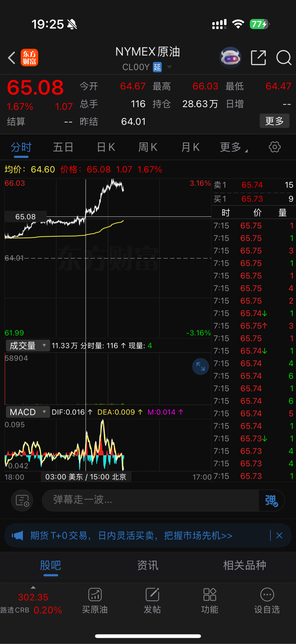This screenshot has height=644, width=296.
Task: Switch to 五日 chart tab
Action: [63, 147]
